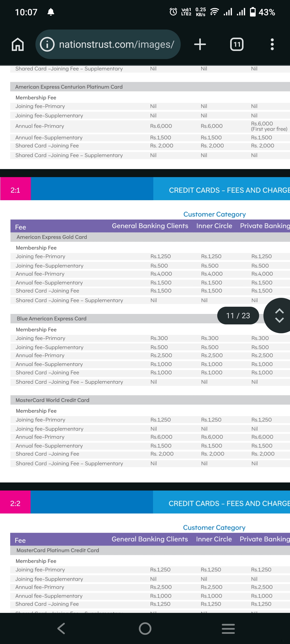This screenshot has height=644, width=290.
Task: Open the three-dot browser menu
Action: coord(272,44)
